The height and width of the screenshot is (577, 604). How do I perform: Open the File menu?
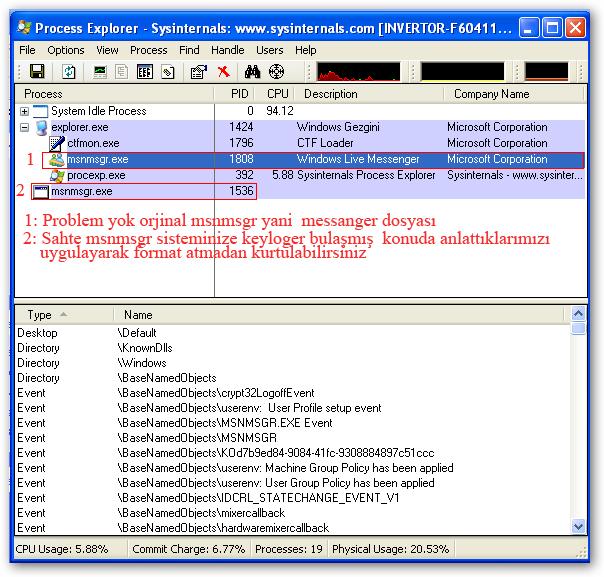point(27,50)
